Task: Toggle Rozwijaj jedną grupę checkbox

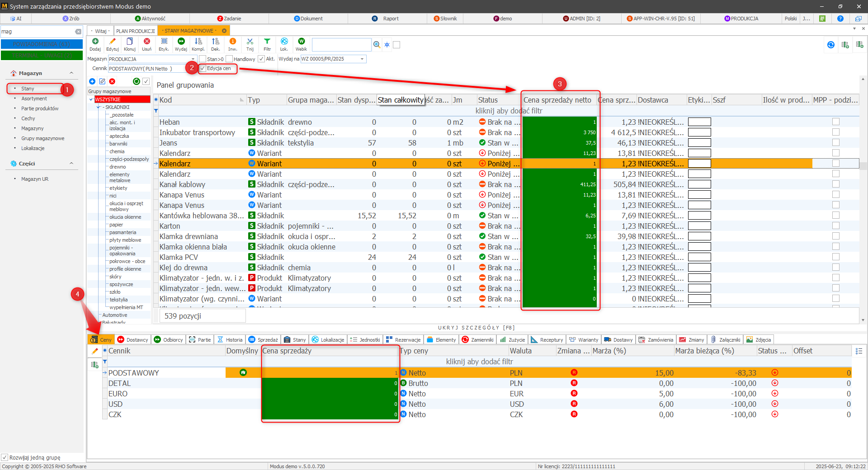Action: click(x=5, y=457)
